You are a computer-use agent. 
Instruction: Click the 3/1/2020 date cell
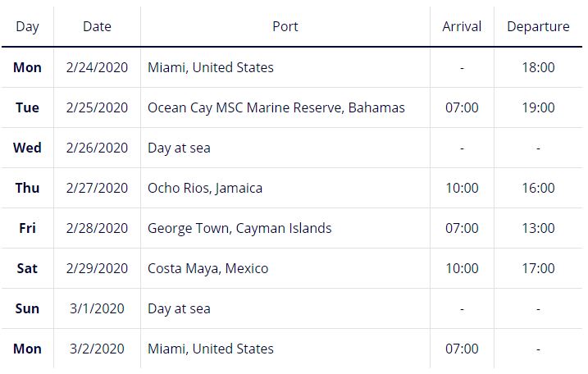click(97, 308)
